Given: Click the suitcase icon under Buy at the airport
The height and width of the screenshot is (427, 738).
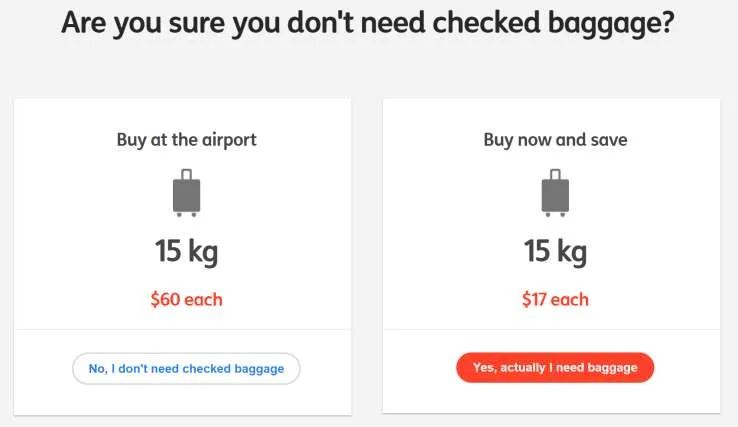Looking at the screenshot, I should [187, 195].
